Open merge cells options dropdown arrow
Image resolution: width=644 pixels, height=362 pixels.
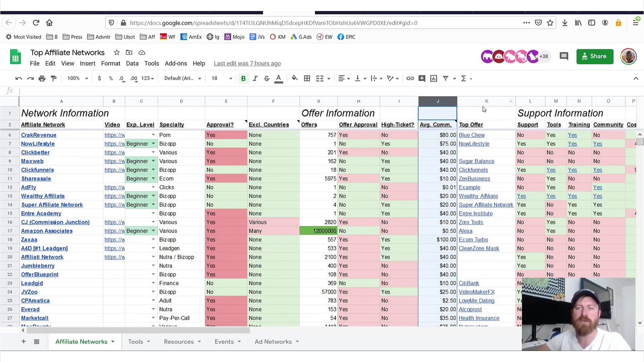point(329,78)
